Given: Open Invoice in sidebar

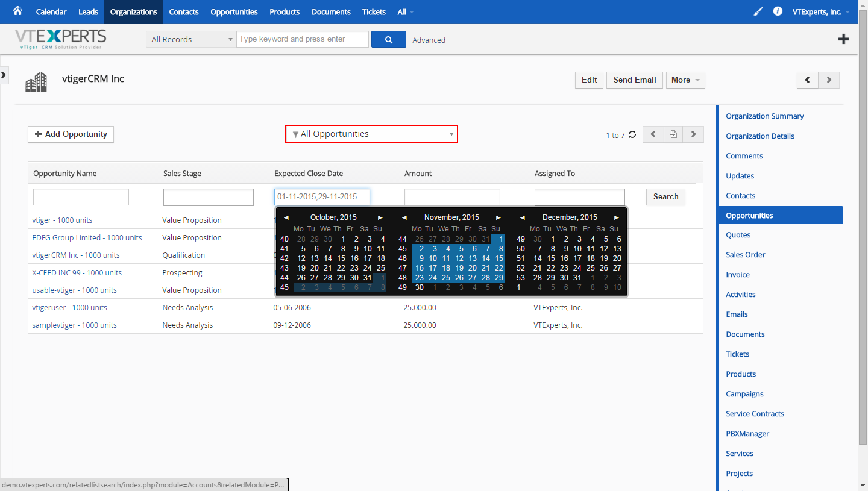Looking at the screenshot, I should 738,275.
